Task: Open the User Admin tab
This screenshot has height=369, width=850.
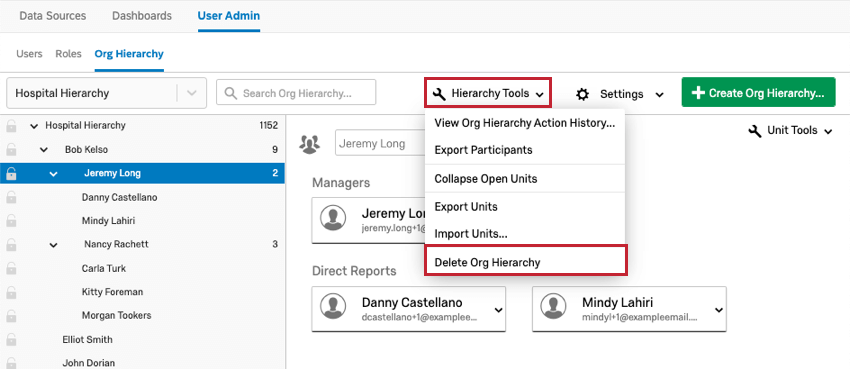Action: [x=229, y=16]
